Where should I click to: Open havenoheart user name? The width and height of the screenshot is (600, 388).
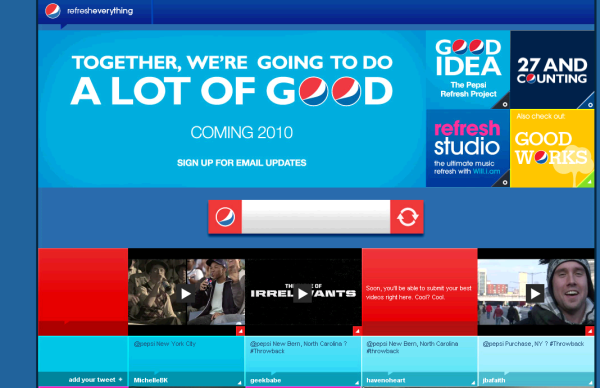(x=386, y=380)
